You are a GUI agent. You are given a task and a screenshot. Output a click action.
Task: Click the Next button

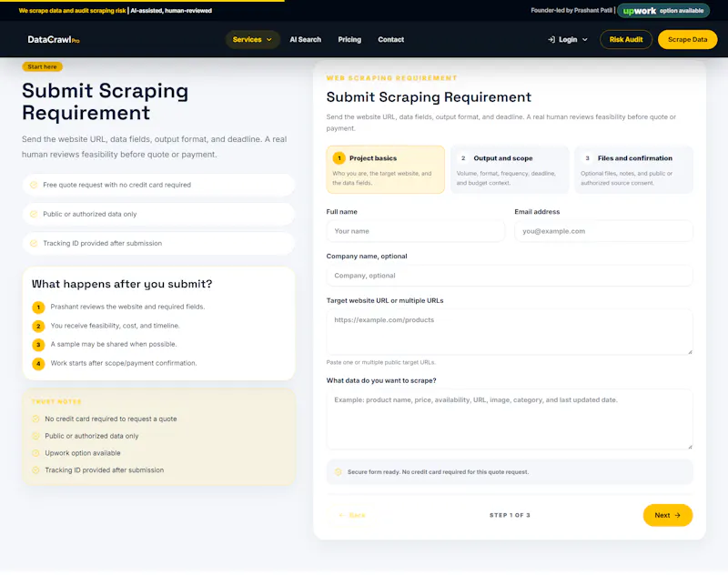point(668,515)
